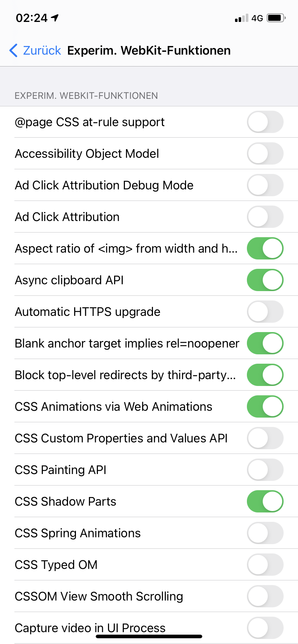
Task: Enable @page CSS at-rule support
Action: [265, 122]
